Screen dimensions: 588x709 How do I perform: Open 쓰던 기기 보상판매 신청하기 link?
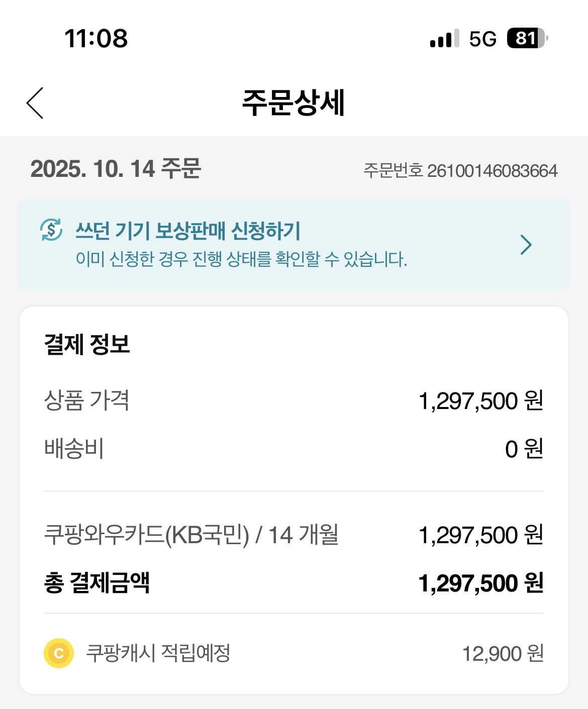pos(188,231)
